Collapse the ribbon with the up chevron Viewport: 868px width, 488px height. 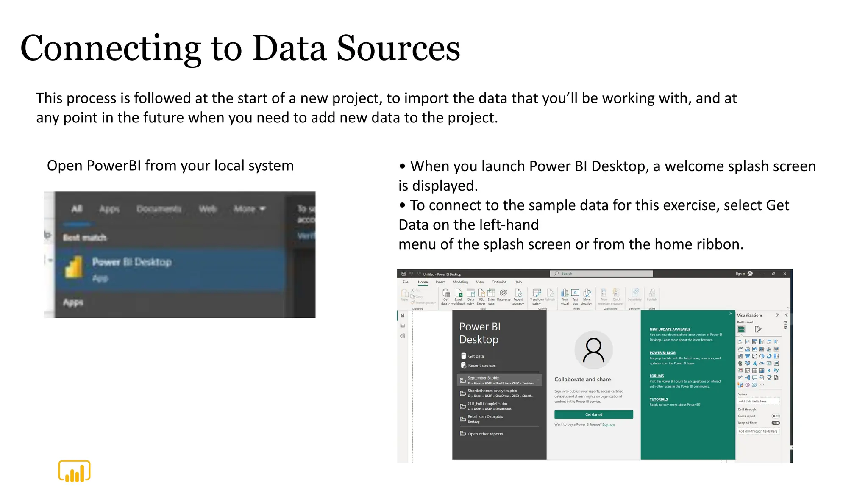788,308
